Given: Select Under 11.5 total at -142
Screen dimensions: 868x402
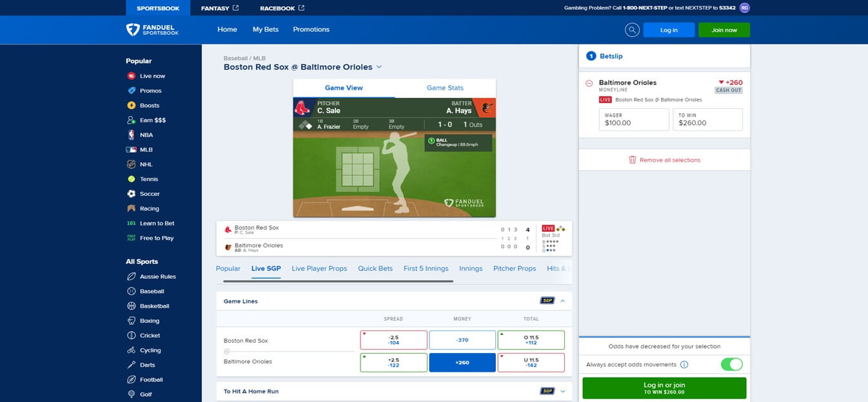Looking at the screenshot, I should pyautogui.click(x=531, y=363).
